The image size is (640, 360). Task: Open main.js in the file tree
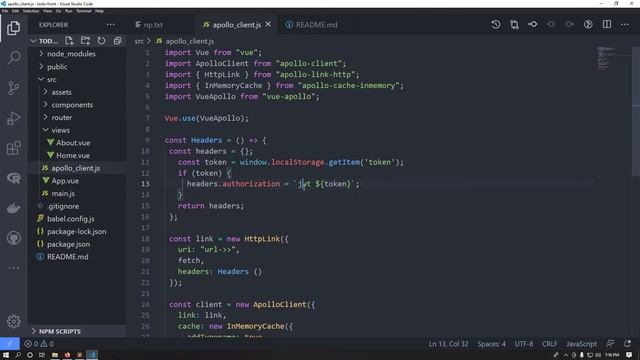click(x=77, y=193)
